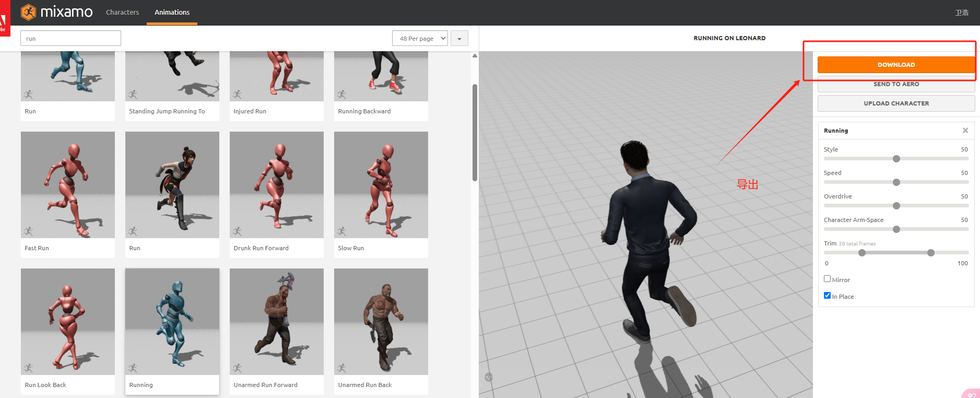
Task: Select the Slow Run animation thumbnail
Action: coord(381,185)
